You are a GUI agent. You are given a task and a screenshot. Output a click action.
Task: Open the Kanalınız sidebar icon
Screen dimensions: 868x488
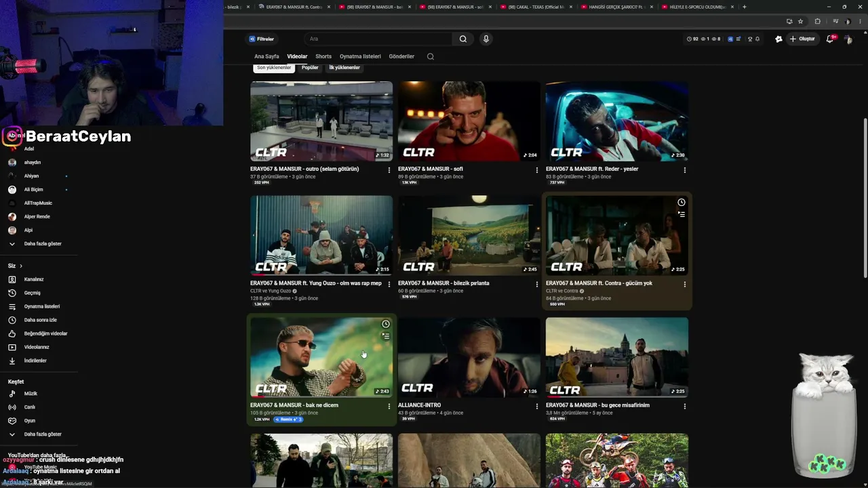pos(12,279)
